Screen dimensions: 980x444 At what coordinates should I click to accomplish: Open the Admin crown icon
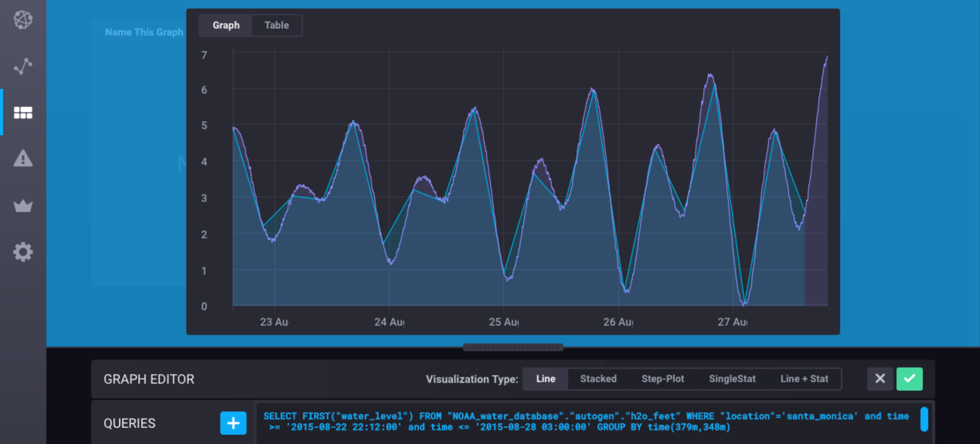[23, 205]
